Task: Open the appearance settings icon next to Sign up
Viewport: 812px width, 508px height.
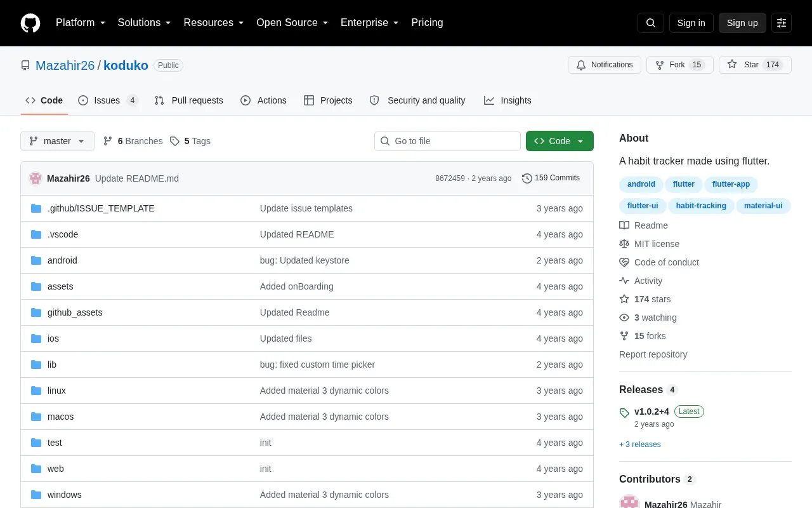Action: pos(782,23)
